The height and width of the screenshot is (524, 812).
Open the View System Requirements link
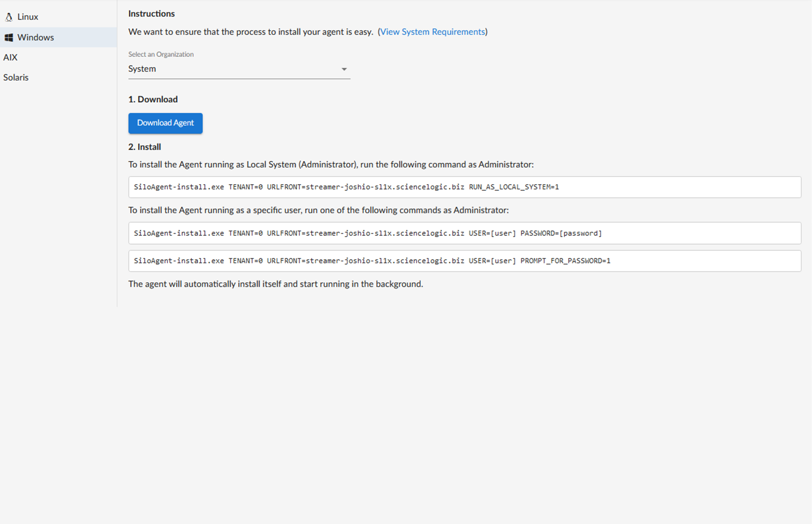[x=432, y=32]
